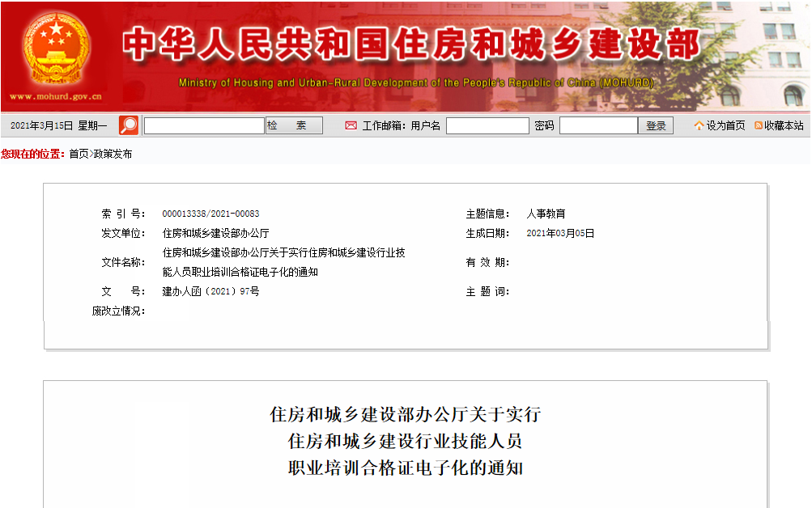
Task: Click the 设为首页 link
Action: pos(725,125)
